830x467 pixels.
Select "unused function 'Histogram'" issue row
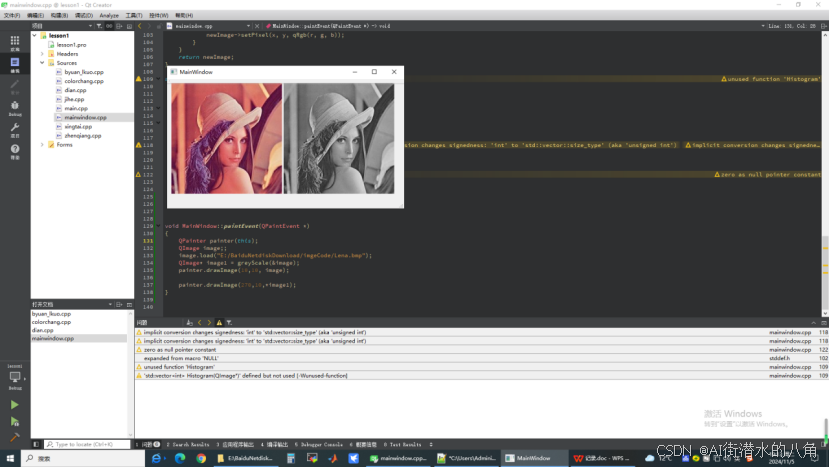[481, 367]
